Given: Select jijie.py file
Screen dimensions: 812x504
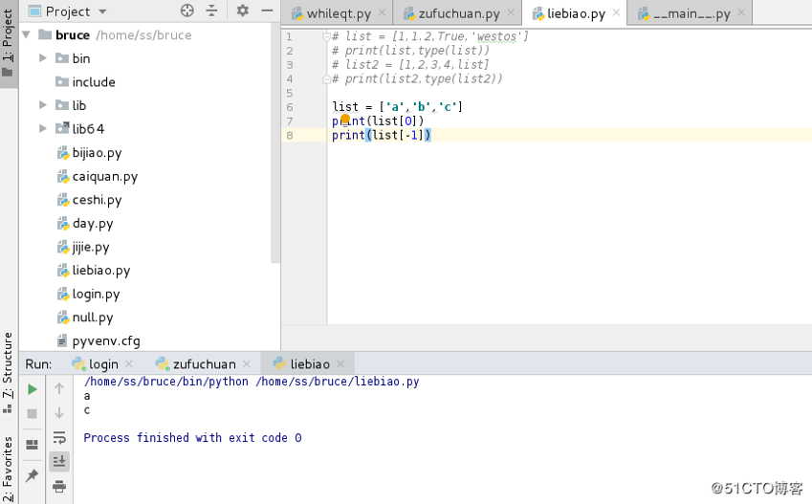Looking at the screenshot, I should (83, 247).
